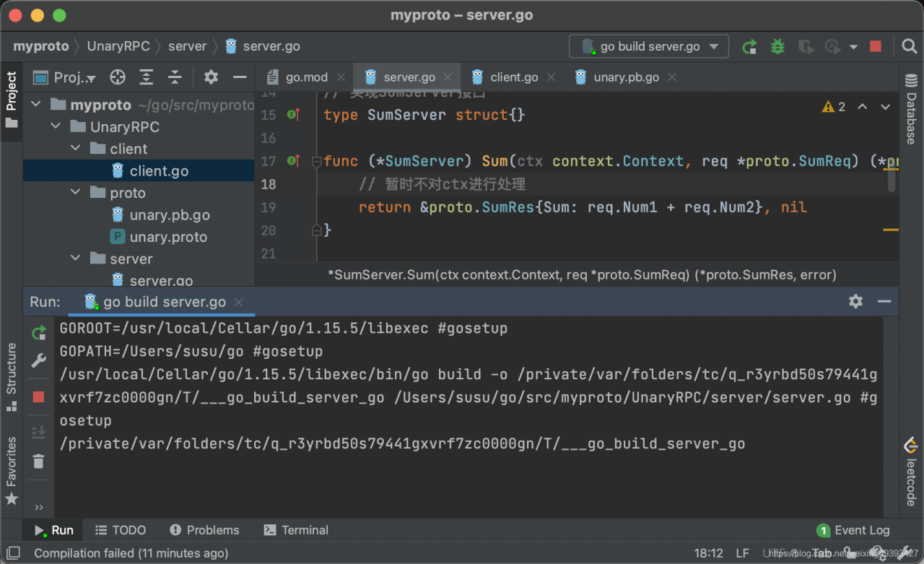Hide Run panel with minus icon
Image resolution: width=924 pixels, height=564 pixels.
pyautogui.click(x=884, y=301)
